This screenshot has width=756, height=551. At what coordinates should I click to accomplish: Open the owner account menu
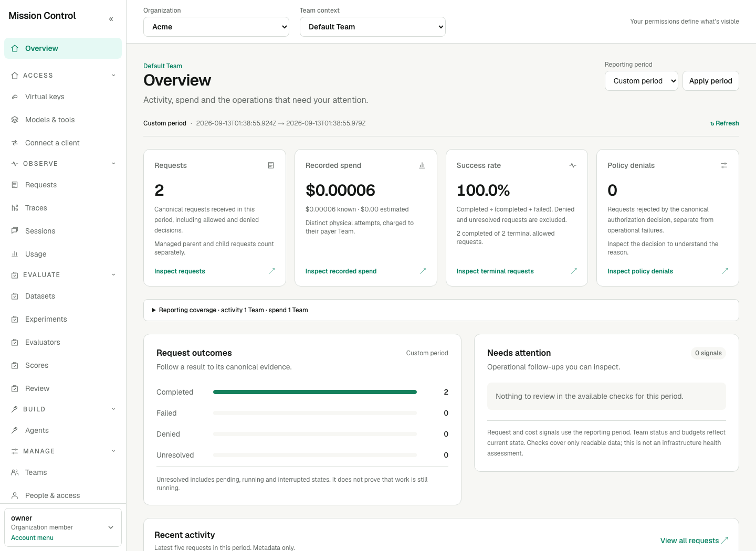tap(63, 527)
